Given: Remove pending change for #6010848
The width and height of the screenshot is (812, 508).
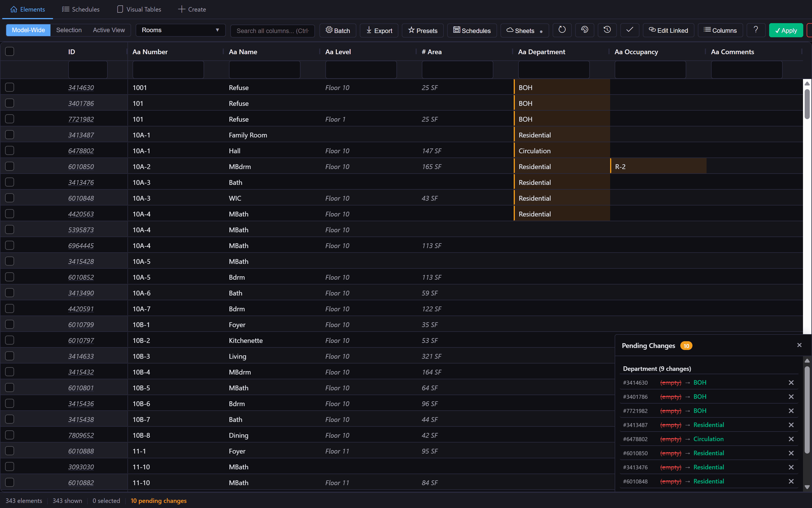Looking at the screenshot, I should [791, 481].
